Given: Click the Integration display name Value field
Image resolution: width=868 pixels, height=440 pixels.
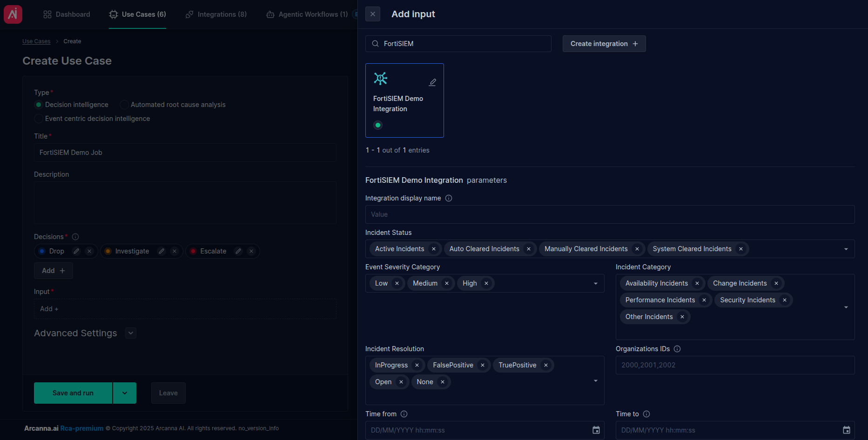Looking at the screenshot, I should click(x=610, y=214).
